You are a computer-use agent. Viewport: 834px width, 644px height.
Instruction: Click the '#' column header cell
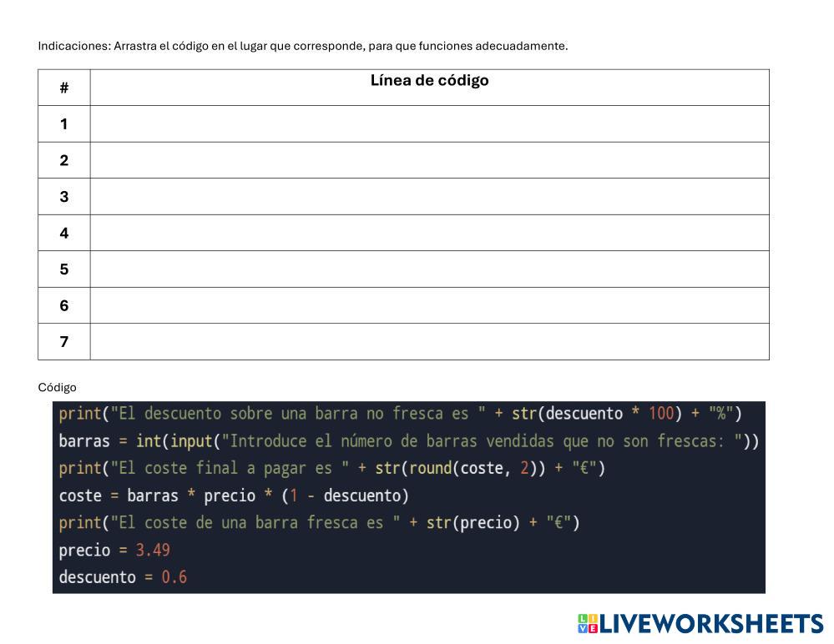64,88
